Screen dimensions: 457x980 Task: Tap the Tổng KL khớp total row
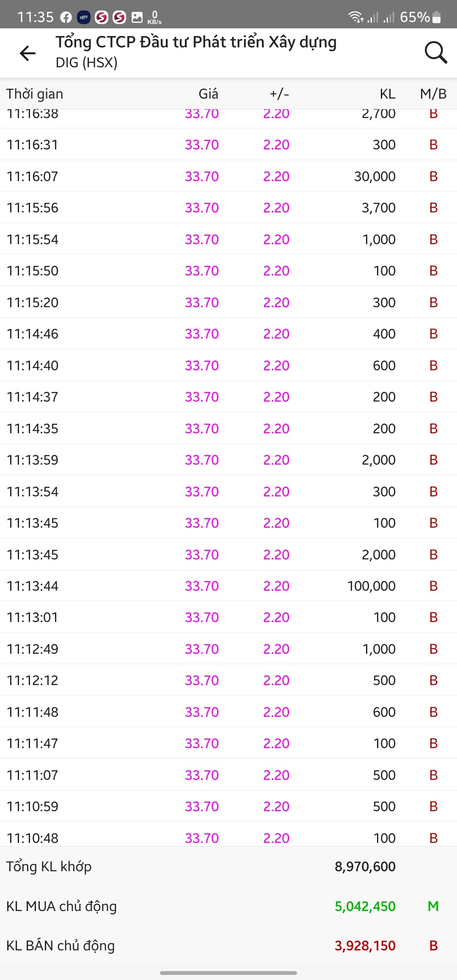pyautogui.click(x=228, y=867)
